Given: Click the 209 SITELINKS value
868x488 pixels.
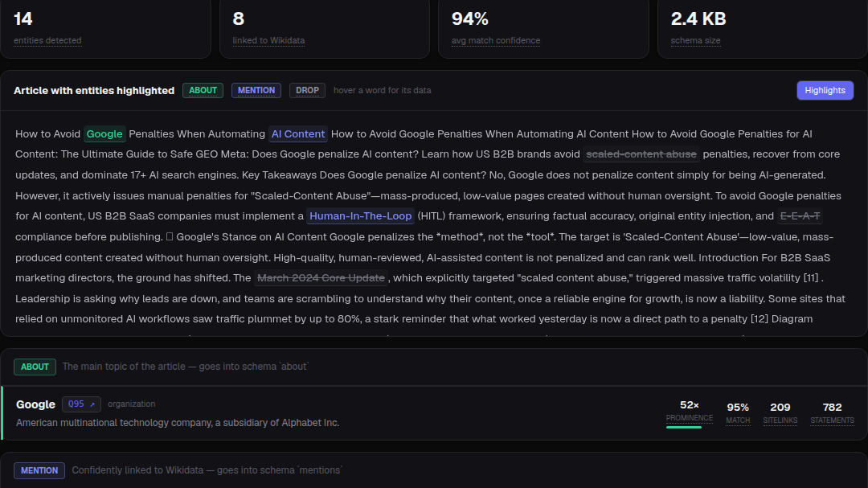Looking at the screenshot, I should [x=780, y=408].
